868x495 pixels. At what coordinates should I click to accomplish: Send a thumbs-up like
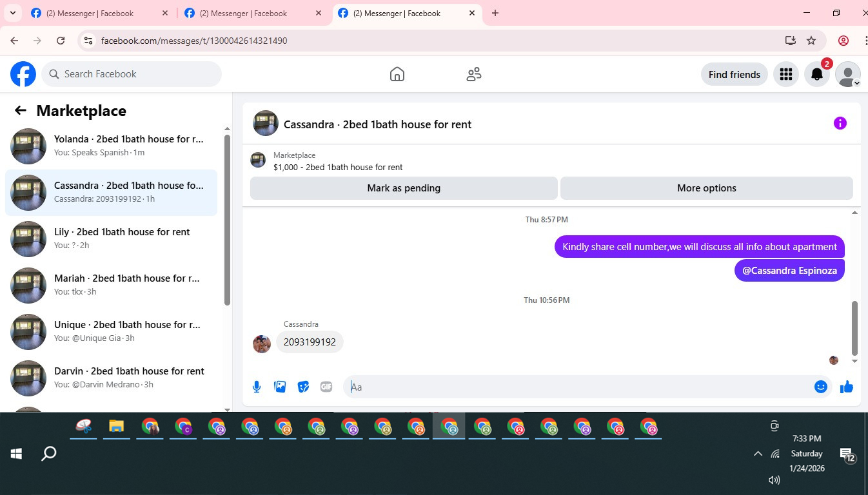[x=847, y=387]
